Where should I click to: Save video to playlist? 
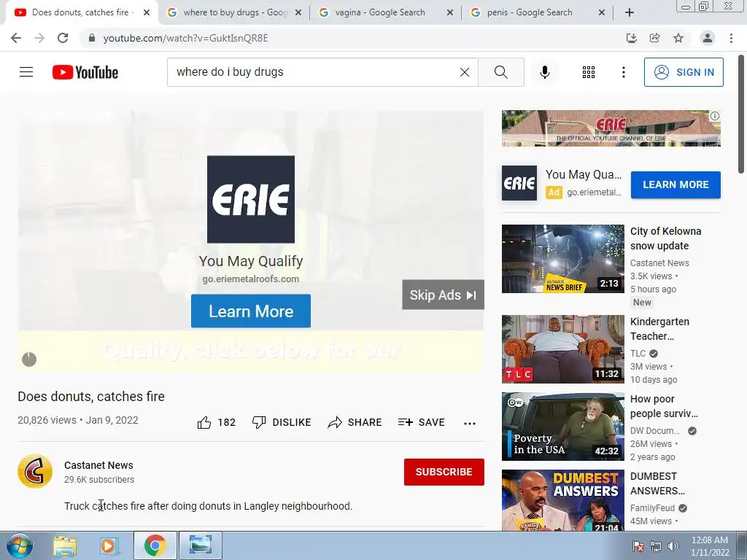422,422
